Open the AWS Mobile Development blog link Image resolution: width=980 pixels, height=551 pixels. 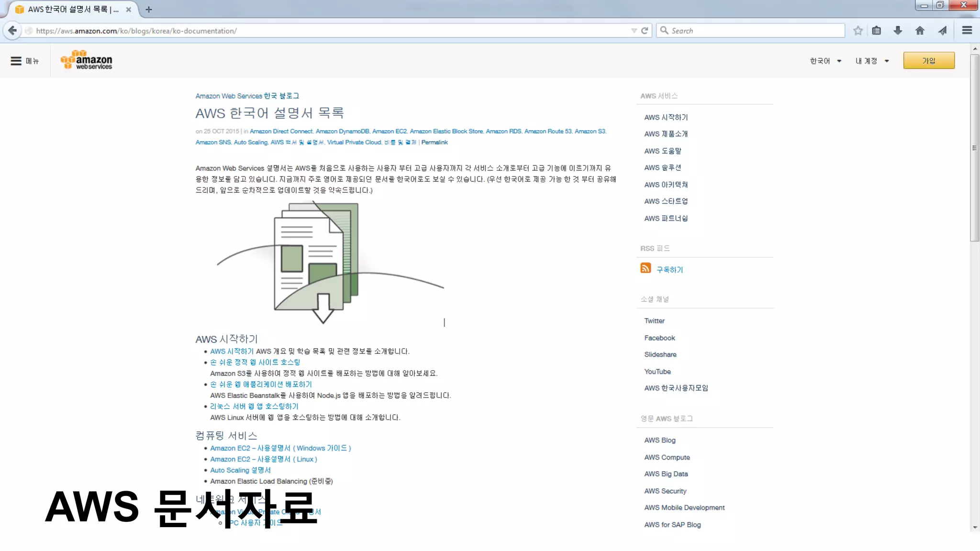pyautogui.click(x=684, y=507)
